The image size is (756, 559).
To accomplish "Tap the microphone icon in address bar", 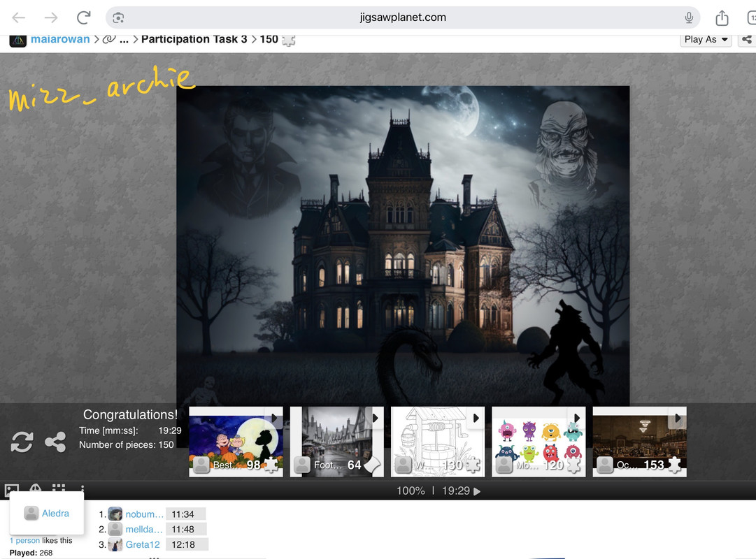I will coord(689,18).
